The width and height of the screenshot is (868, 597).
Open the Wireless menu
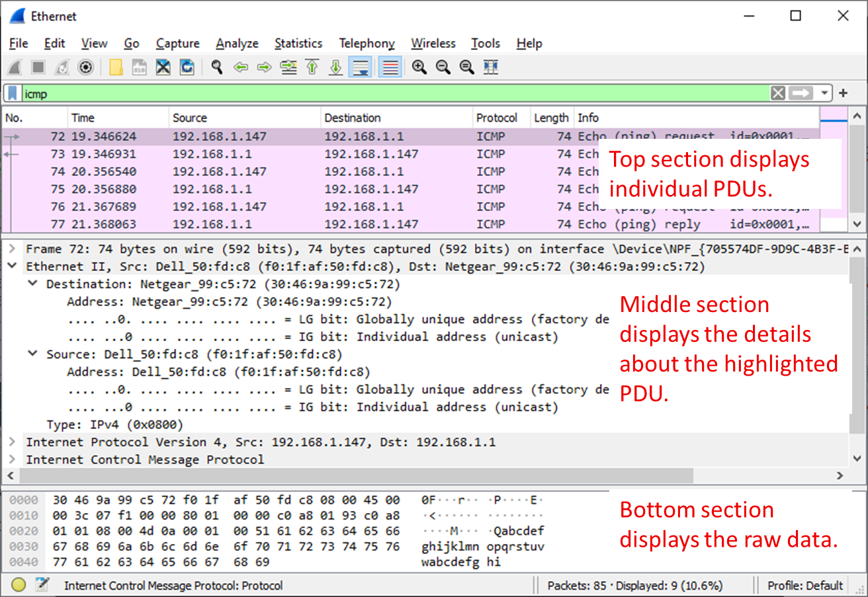pyautogui.click(x=433, y=43)
